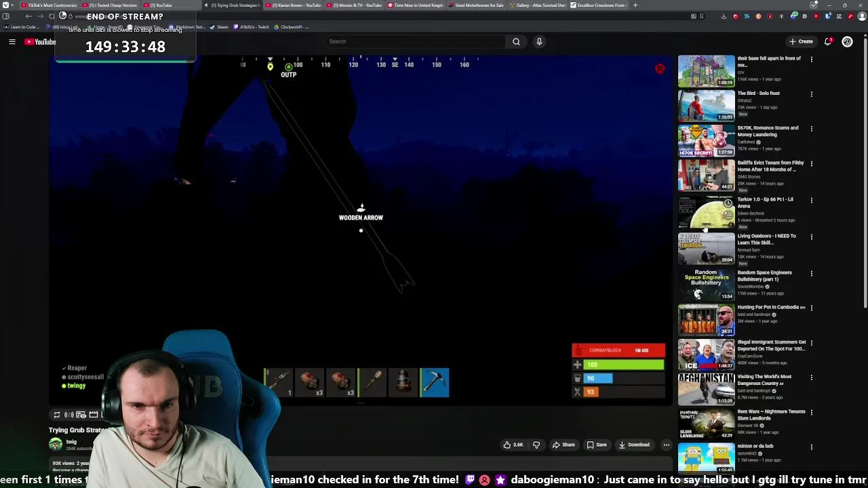The height and width of the screenshot is (488, 868).
Task: Click blue hydration bar in game HUD
Action: click(x=598, y=378)
